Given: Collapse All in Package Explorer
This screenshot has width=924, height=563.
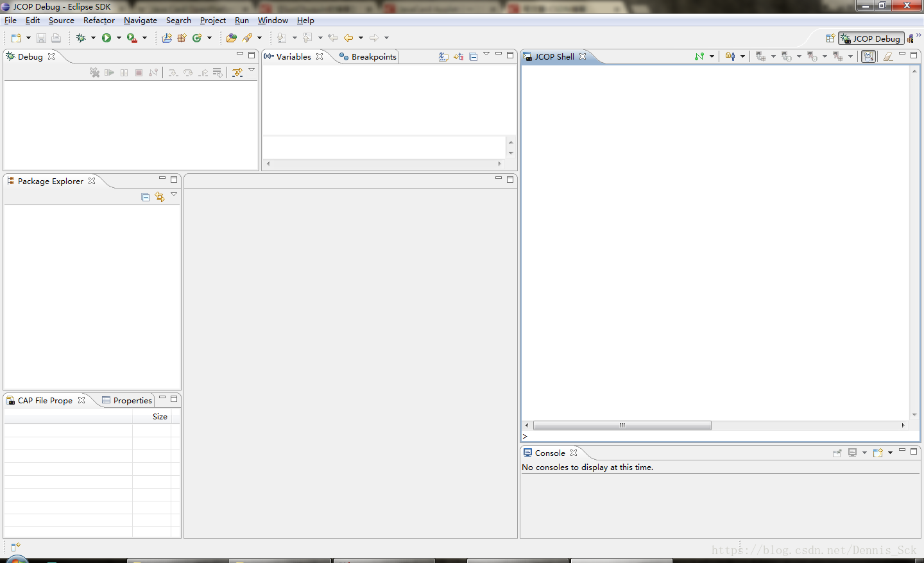Looking at the screenshot, I should (145, 197).
